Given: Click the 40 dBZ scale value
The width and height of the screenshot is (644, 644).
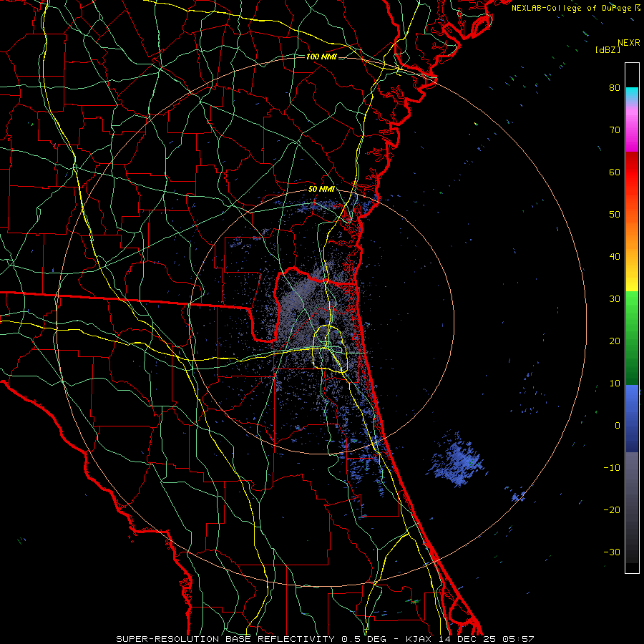Looking at the screenshot, I should 615,257.
